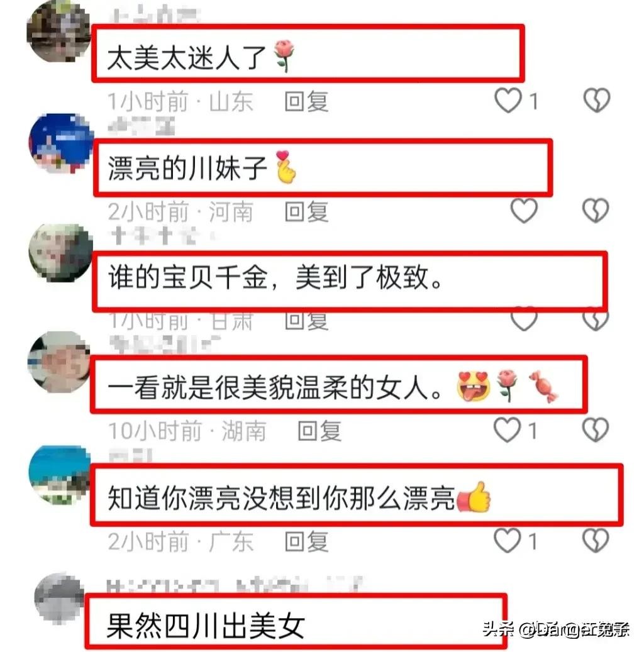Dislike the 山东 comment with broken heart
Screen dimensions: 644x652
(597, 100)
